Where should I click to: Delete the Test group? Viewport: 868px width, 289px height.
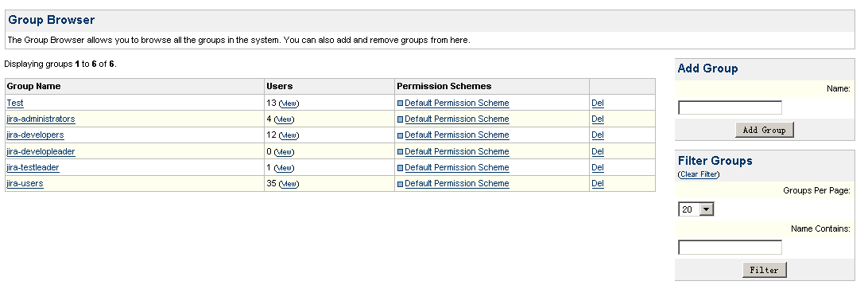597,103
